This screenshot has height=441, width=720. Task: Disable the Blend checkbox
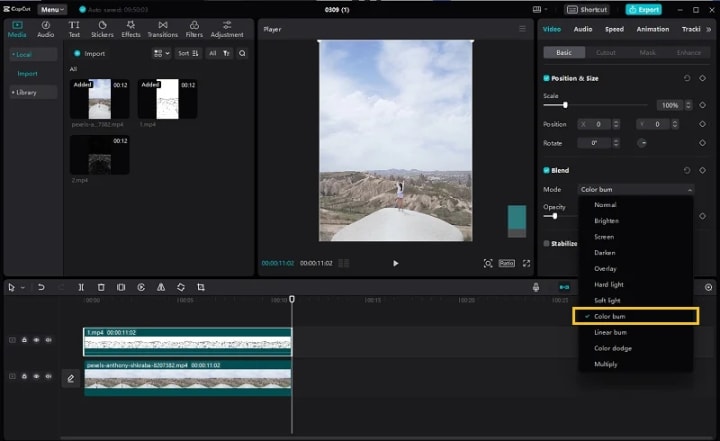pyautogui.click(x=547, y=170)
